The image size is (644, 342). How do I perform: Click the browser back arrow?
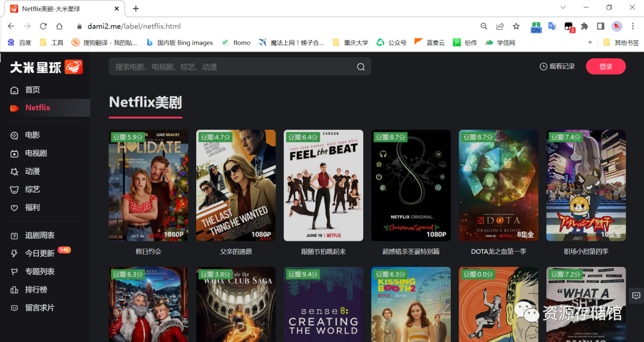pos(11,26)
